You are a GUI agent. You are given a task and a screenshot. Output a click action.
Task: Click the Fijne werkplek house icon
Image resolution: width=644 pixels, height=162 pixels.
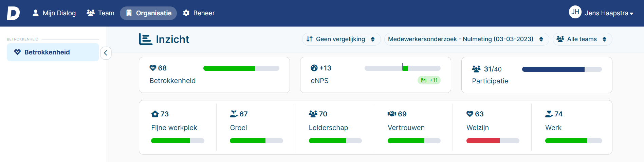point(155,114)
